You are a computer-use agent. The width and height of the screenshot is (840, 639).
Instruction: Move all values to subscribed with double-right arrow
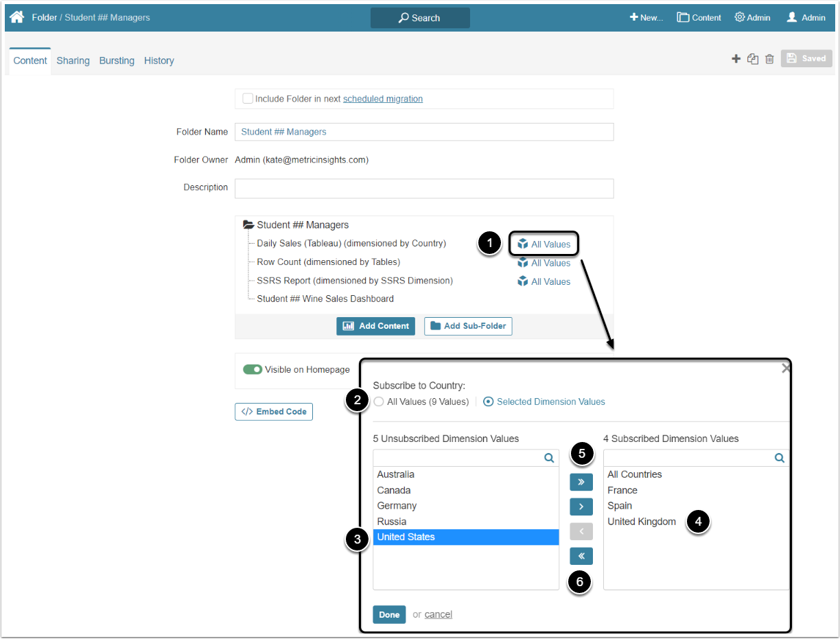pyautogui.click(x=581, y=482)
